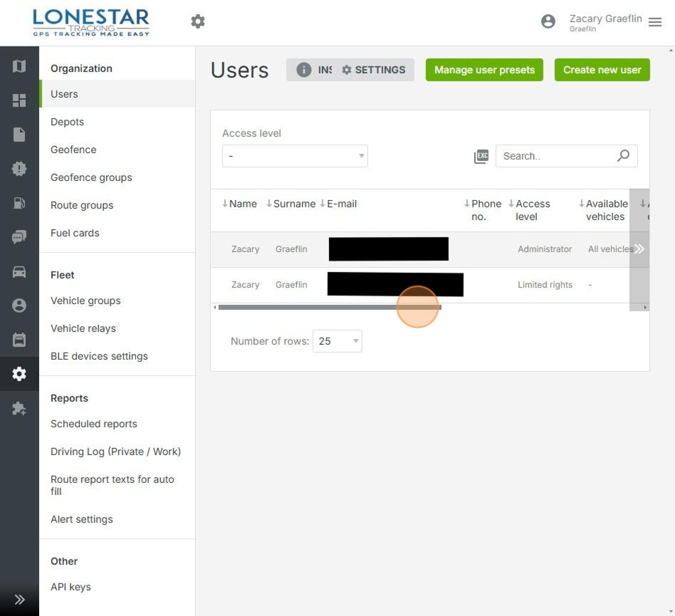The height and width of the screenshot is (616, 675).
Task: Open the Number of rows dropdown
Action: 337,341
